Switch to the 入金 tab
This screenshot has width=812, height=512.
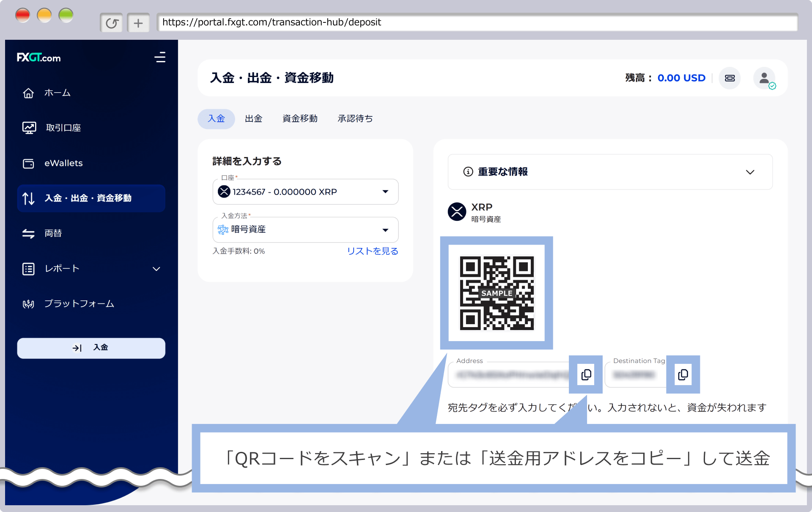tap(216, 118)
